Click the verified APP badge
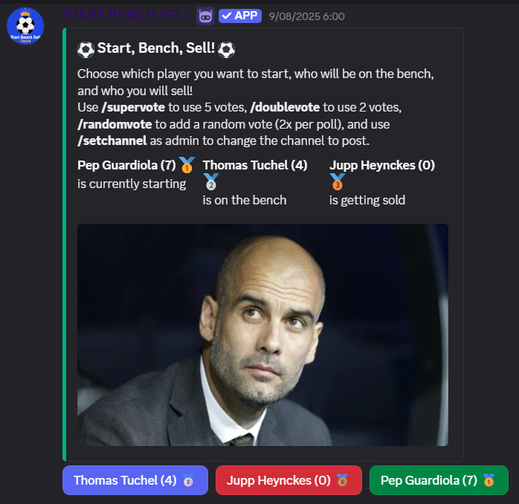 pyautogui.click(x=240, y=16)
